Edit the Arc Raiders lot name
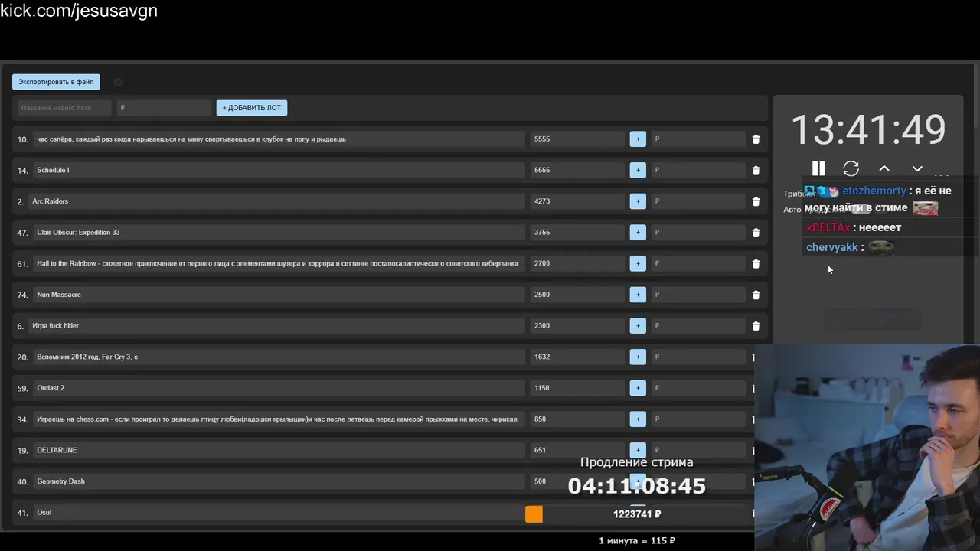The image size is (980, 551). (x=276, y=201)
